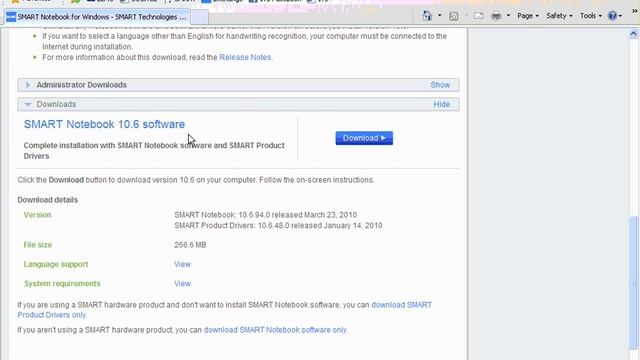
Task: View System requirements details
Action: click(182, 284)
